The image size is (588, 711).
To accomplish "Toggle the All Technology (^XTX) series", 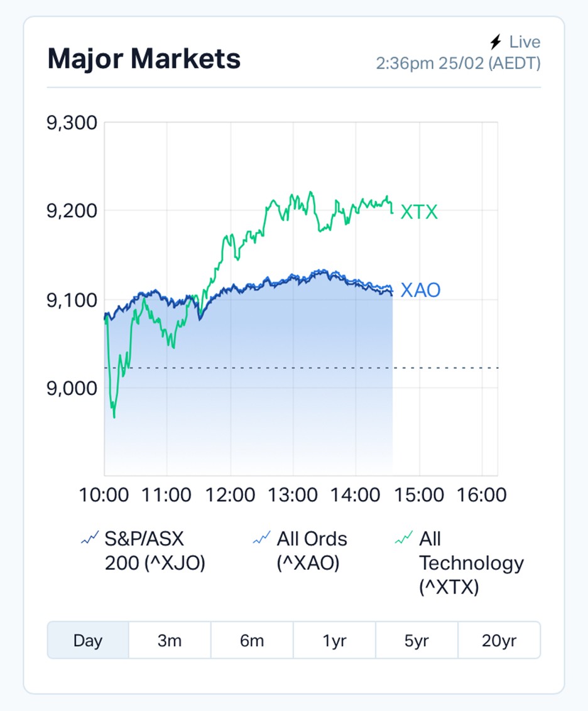I will (471, 563).
